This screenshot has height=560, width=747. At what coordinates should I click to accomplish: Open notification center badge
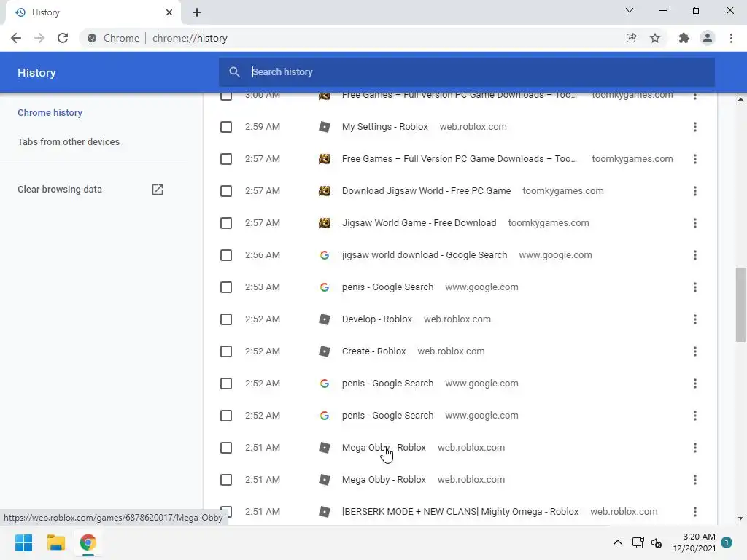[727, 542]
